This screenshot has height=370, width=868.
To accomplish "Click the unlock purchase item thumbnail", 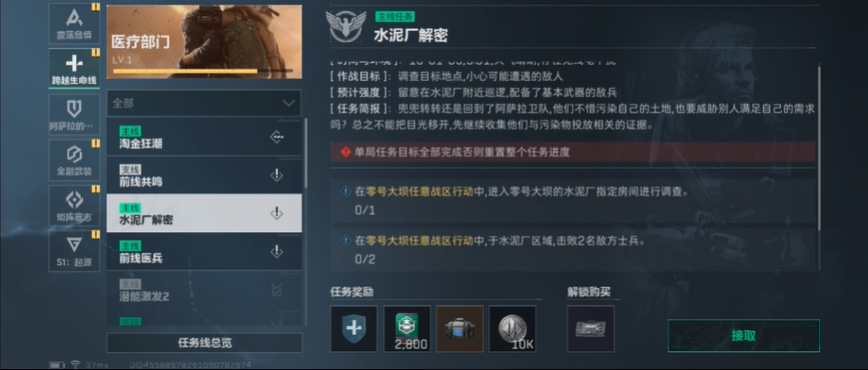I will [x=591, y=328].
